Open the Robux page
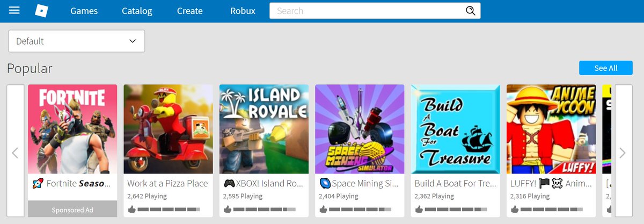The width and height of the screenshot is (644, 224). (x=243, y=11)
